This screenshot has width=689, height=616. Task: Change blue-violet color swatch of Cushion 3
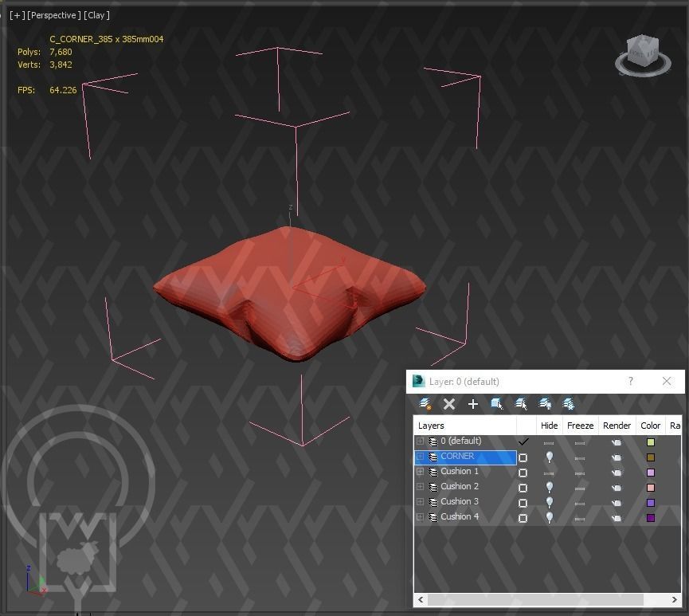coord(651,503)
